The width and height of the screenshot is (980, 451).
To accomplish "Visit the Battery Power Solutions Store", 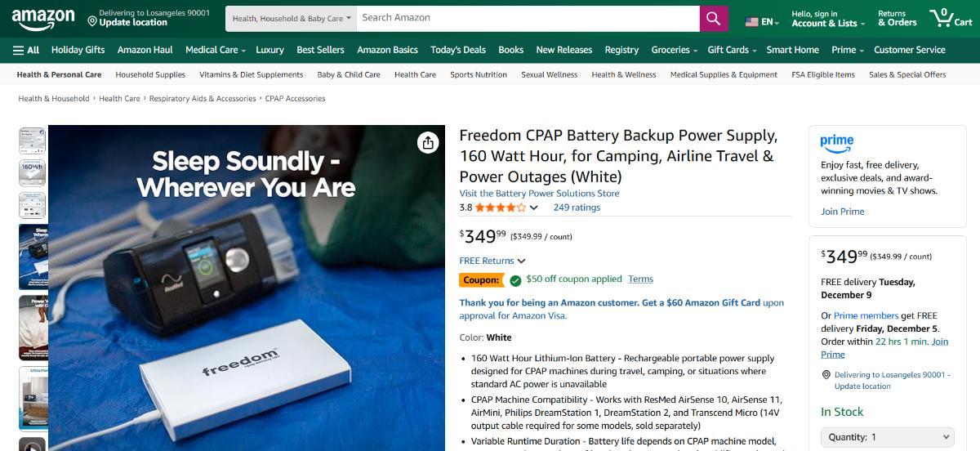I will pos(539,194).
